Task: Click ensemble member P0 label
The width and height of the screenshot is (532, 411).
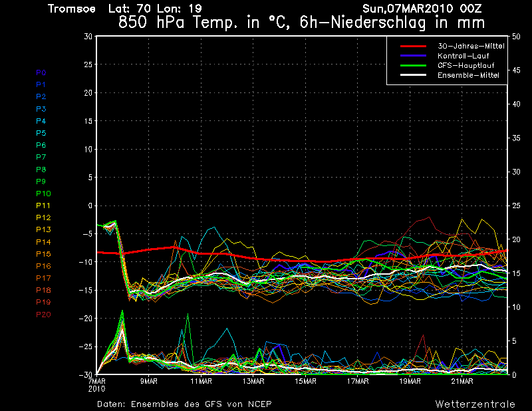Action: pos(41,72)
